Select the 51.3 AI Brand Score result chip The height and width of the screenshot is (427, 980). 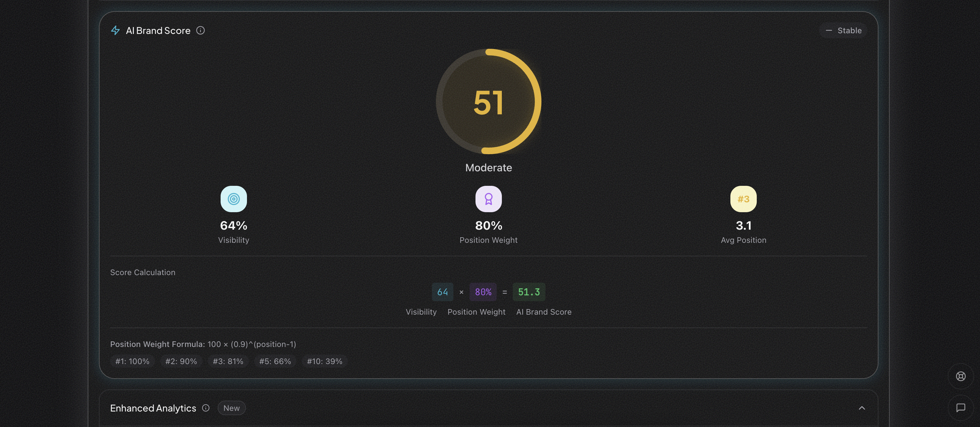click(529, 292)
